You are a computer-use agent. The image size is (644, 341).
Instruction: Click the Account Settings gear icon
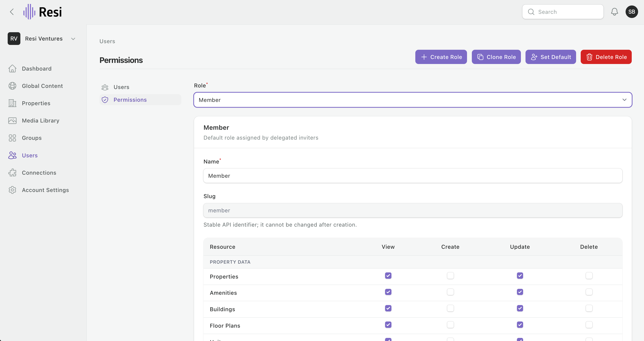click(x=12, y=190)
